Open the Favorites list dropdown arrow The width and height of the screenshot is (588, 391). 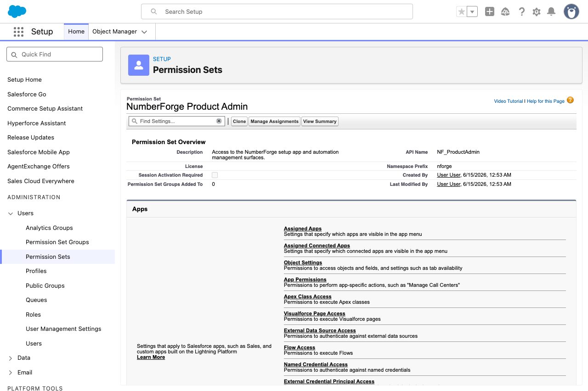pos(472,12)
